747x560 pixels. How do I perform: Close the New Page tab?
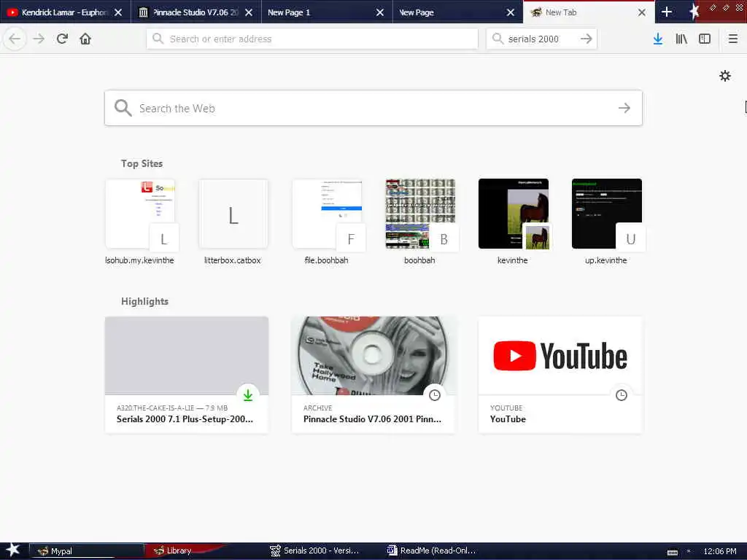pos(510,12)
